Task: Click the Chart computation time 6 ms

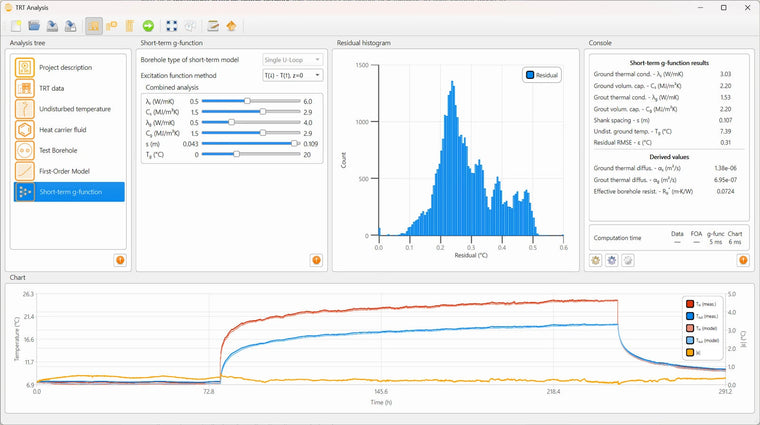Action: 735,242
